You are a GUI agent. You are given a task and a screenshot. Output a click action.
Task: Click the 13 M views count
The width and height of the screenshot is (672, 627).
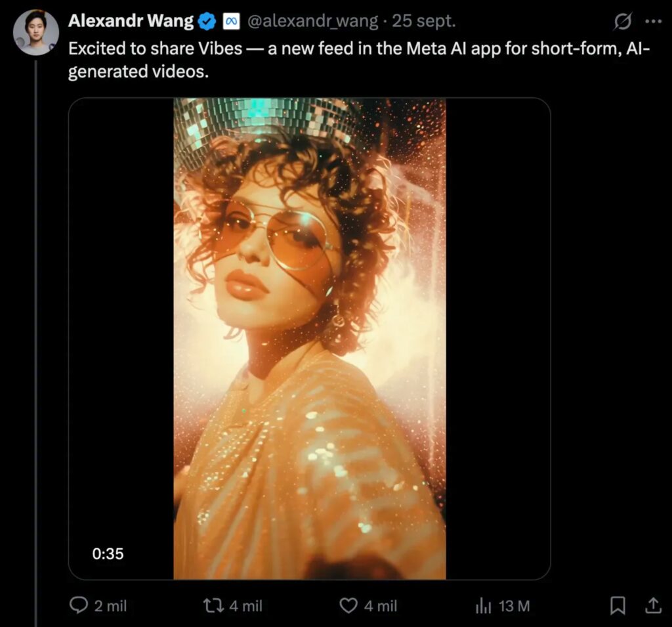click(514, 606)
